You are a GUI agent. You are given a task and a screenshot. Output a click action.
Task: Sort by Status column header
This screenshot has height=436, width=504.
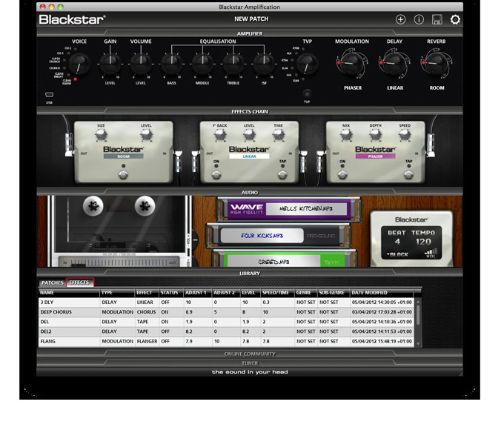pyautogui.click(x=171, y=293)
